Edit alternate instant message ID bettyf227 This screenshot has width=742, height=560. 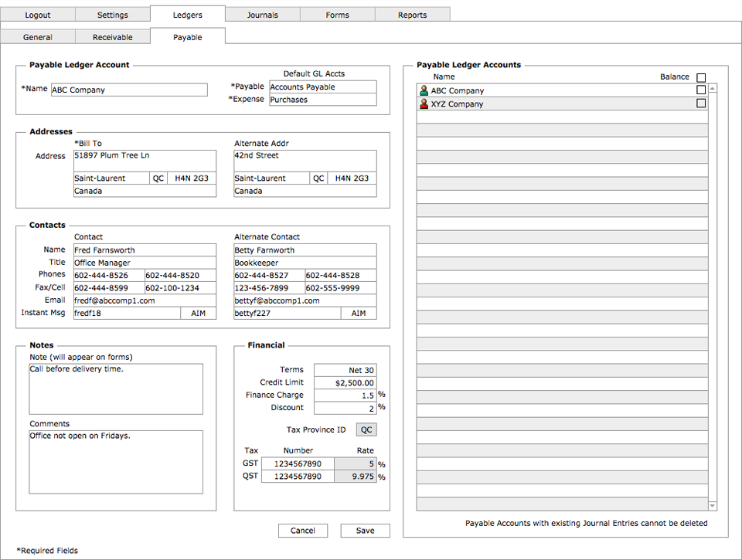(288, 313)
